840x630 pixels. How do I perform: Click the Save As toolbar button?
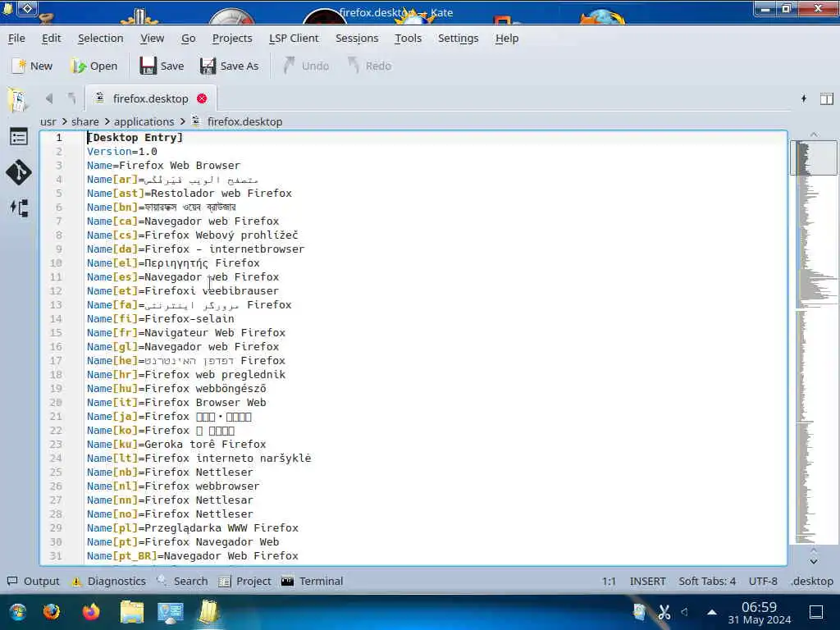[x=230, y=66]
